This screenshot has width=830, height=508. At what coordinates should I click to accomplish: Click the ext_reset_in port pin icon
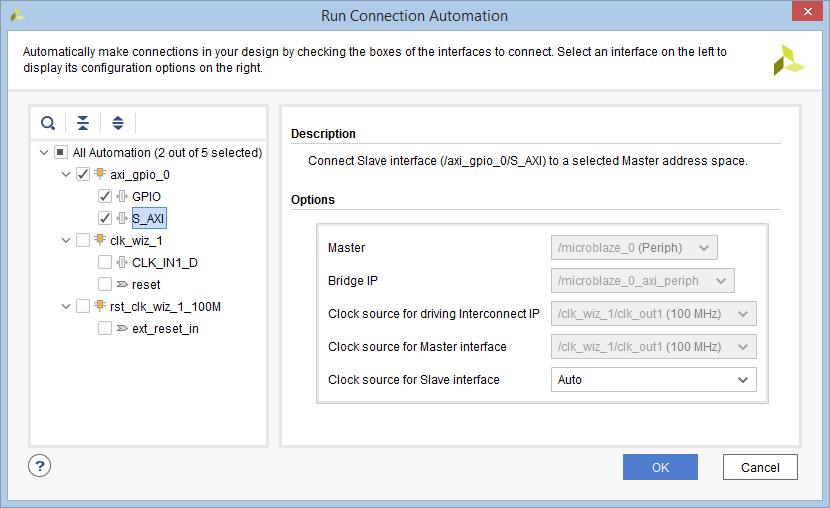click(x=122, y=328)
